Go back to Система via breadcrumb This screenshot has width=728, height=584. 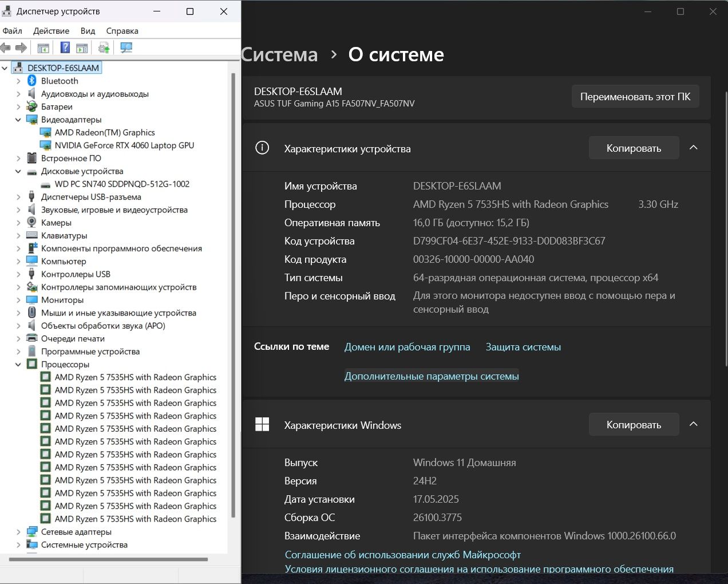coord(279,54)
